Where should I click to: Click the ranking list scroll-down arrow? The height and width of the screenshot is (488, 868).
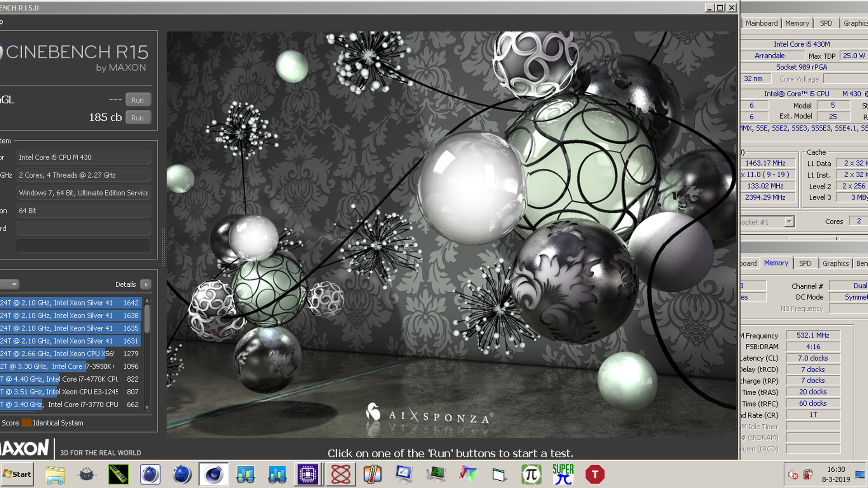147,407
